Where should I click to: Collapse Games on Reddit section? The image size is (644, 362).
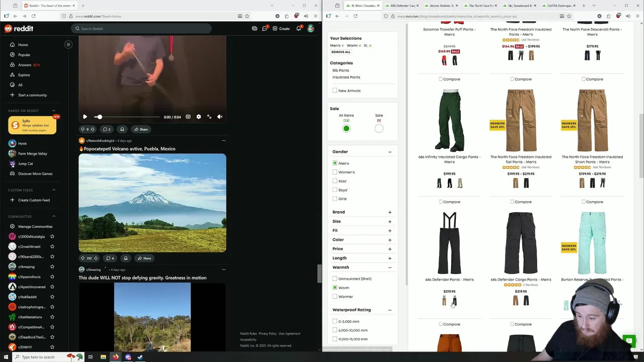[54, 111]
